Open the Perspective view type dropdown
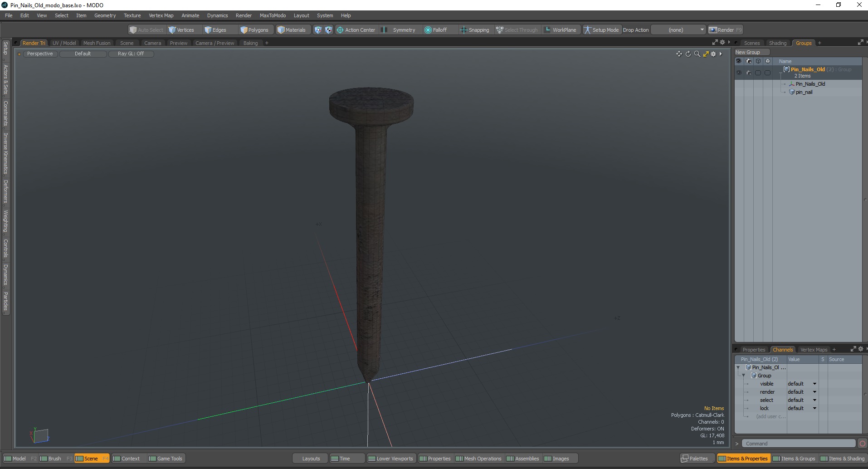This screenshot has height=469, width=868. click(x=40, y=54)
